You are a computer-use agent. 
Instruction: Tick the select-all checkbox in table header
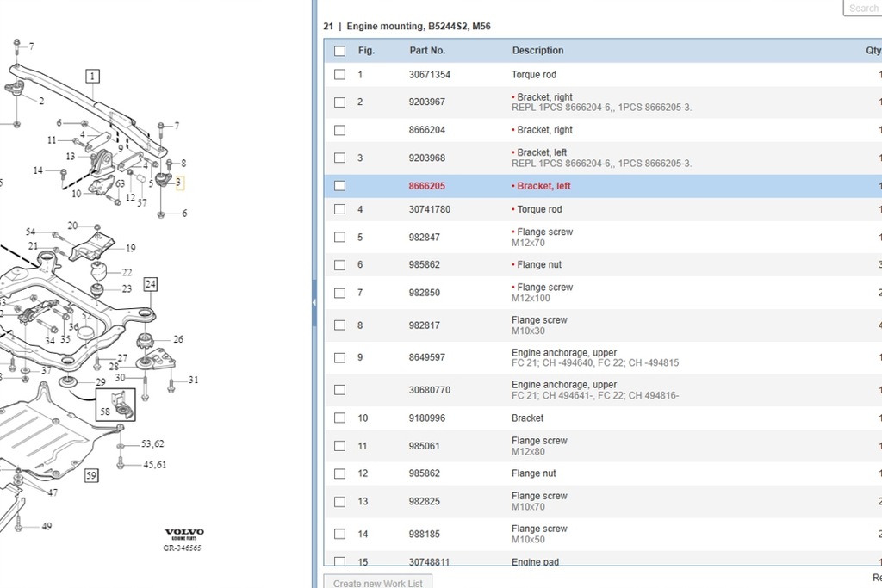[339, 51]
